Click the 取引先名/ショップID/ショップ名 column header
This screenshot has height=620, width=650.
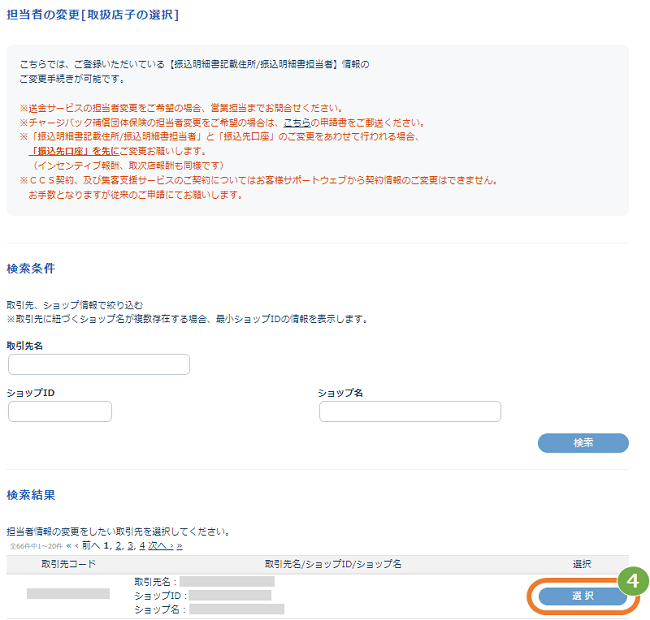(333, 564)
